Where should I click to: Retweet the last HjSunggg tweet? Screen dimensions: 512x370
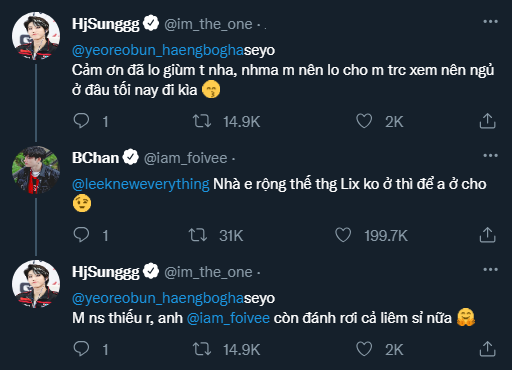[x=202, y=349]
